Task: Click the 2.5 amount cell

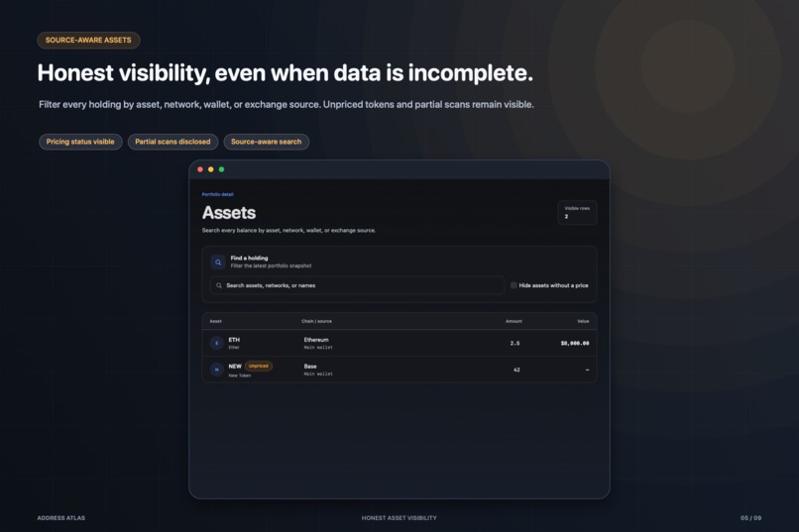Action: click(x=515, y=343)
